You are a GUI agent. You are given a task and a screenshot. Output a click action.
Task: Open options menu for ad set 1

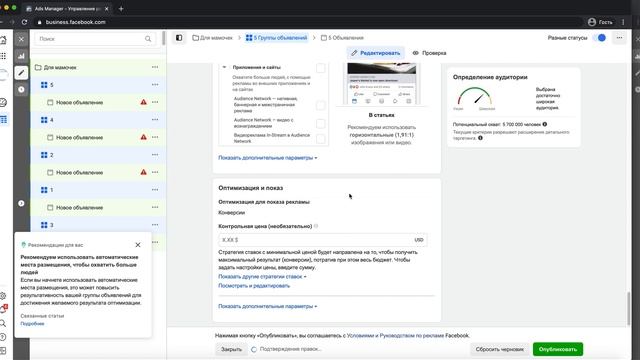click(155, 190)
